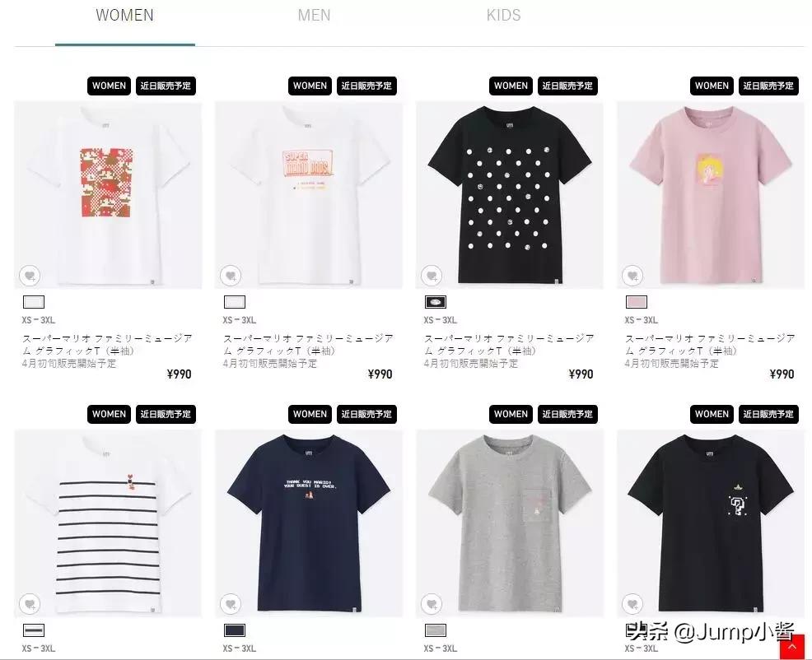The width and height of the screenshot is (812, 660).
Task: Open product title link of first white tee
Action: click(x=107, y=344)
